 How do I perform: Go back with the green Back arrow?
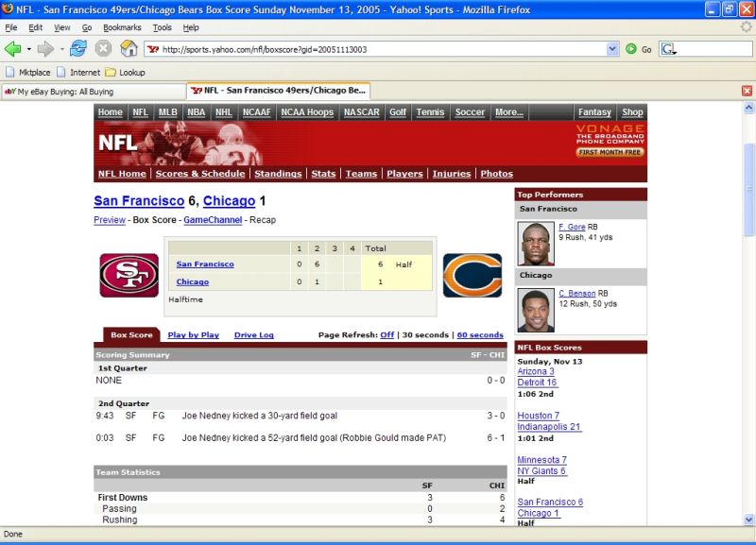[12, 49]
